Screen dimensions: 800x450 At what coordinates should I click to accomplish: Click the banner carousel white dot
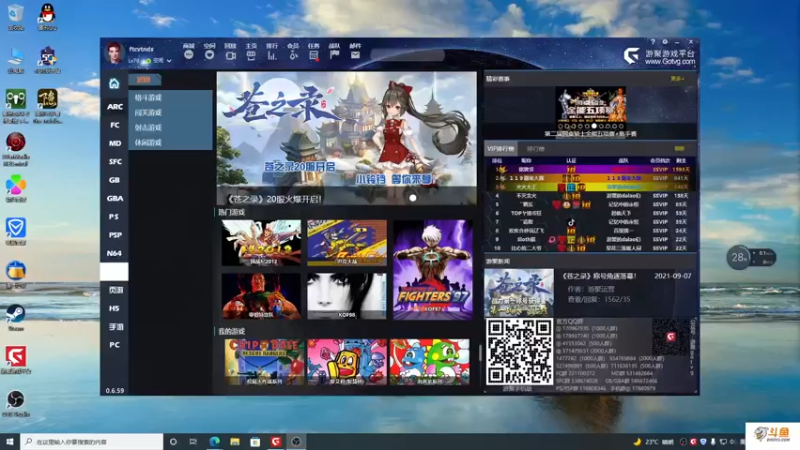[x=413, y=198]
